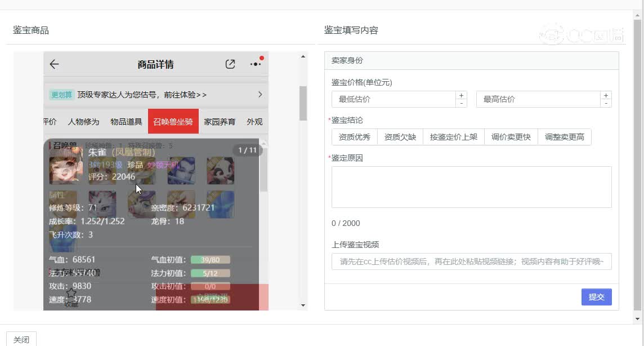Submit the appraisal with 提交 button
644x346 pixels.
tap(596, 296)
